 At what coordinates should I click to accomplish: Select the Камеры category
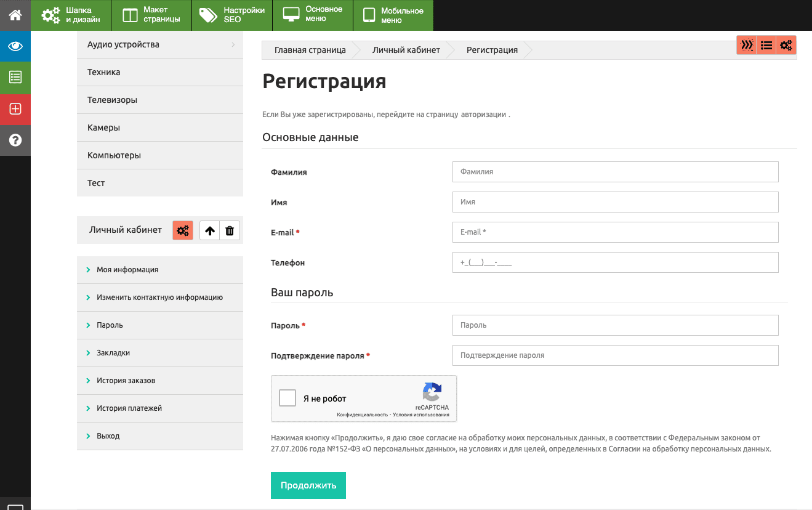[x=160, y=127]
